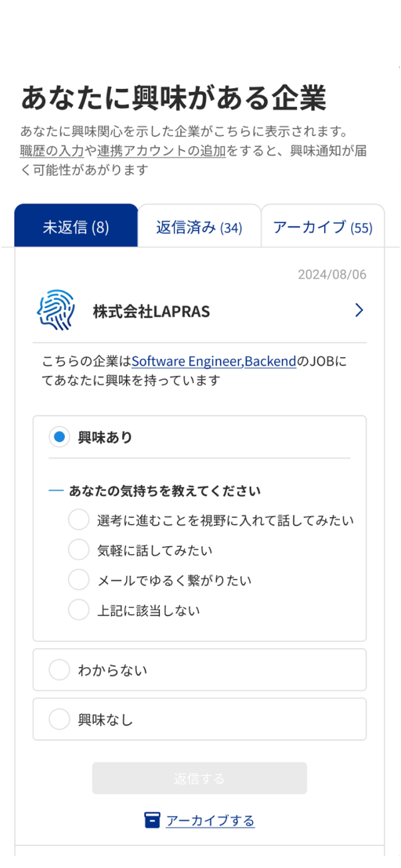Open the 返信済み (34) tab

click(x=199, y=227)
